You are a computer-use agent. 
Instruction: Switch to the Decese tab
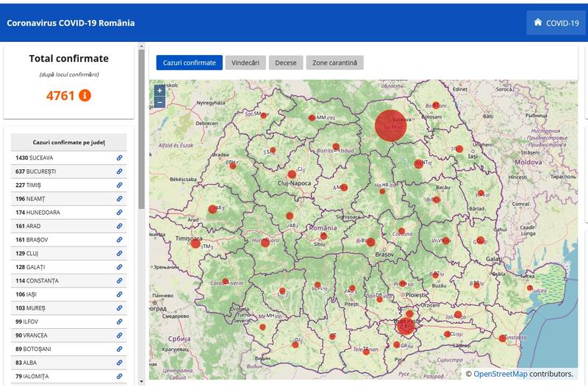285,63
